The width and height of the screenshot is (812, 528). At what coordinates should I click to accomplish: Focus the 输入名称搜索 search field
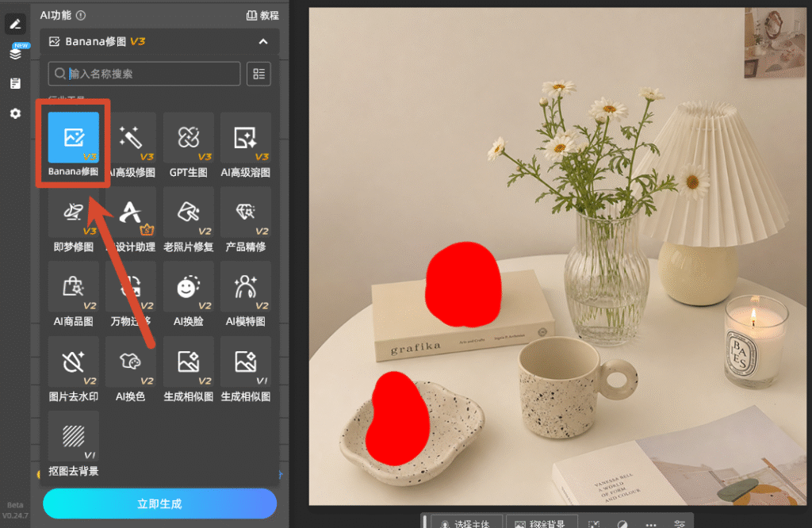[144, 74]
